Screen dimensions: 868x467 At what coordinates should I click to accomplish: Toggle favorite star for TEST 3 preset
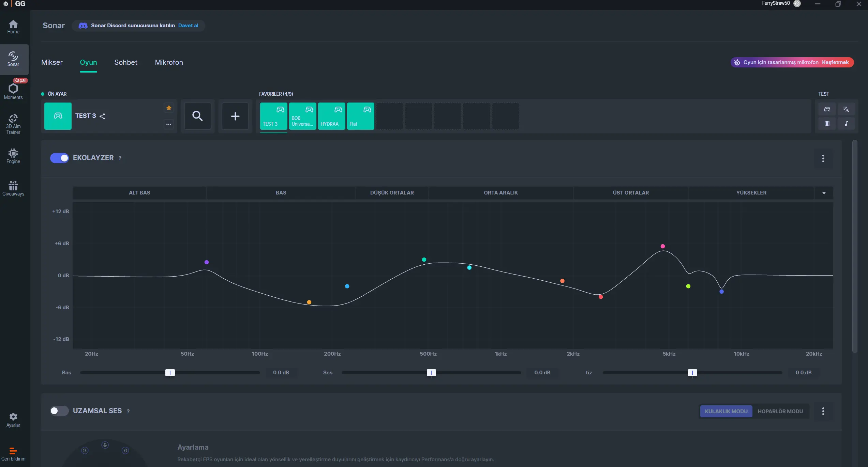(169, 108)
